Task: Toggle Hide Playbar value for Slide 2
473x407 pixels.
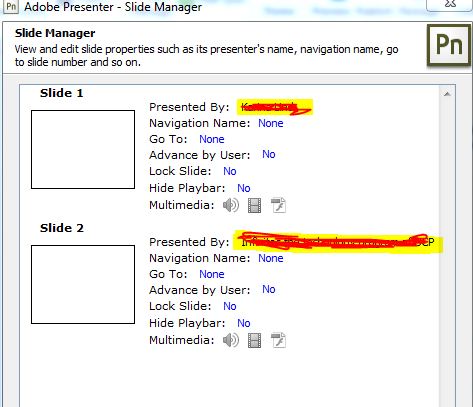Action: pos(244,323)
